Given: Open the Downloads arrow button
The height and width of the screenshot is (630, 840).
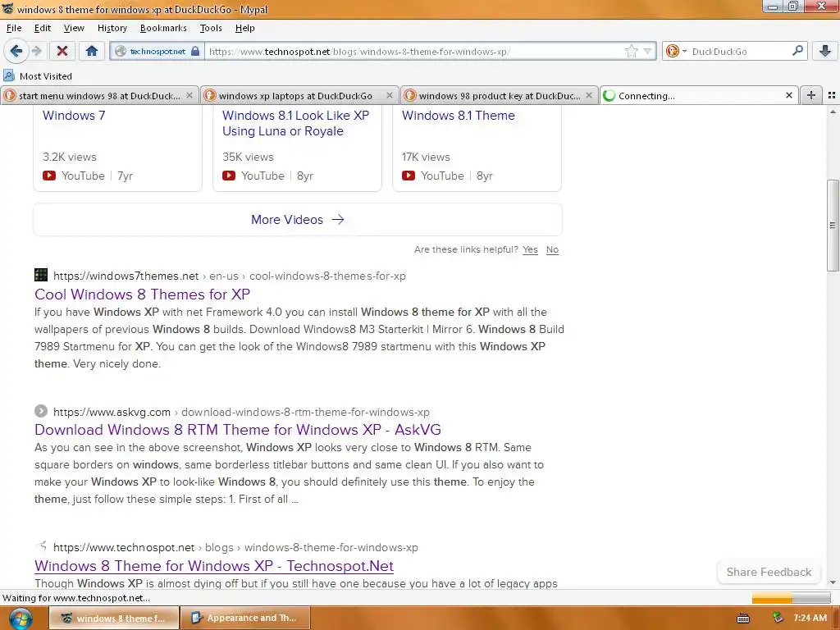Looking at the screenshot, I should coord(825,52).
